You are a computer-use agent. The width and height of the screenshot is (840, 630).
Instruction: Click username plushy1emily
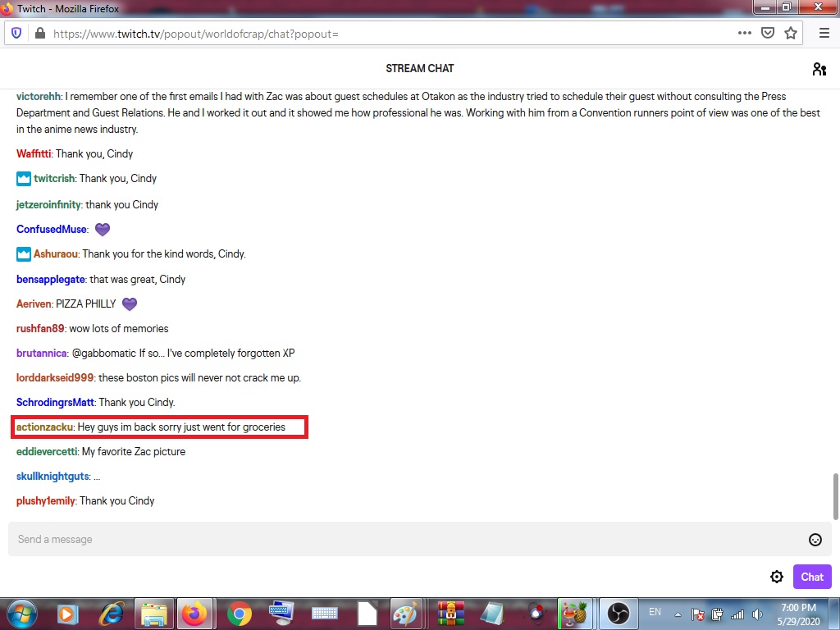coord(46,501)
